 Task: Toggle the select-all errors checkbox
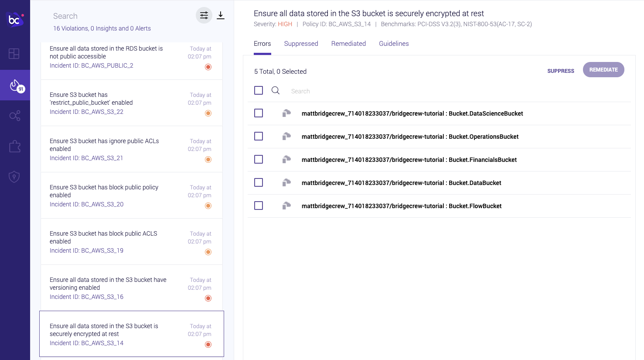click(259, 90)
